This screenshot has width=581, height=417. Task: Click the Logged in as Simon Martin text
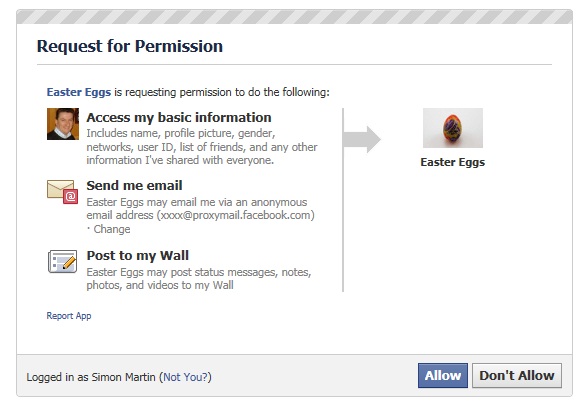click(x=91, y=377)
